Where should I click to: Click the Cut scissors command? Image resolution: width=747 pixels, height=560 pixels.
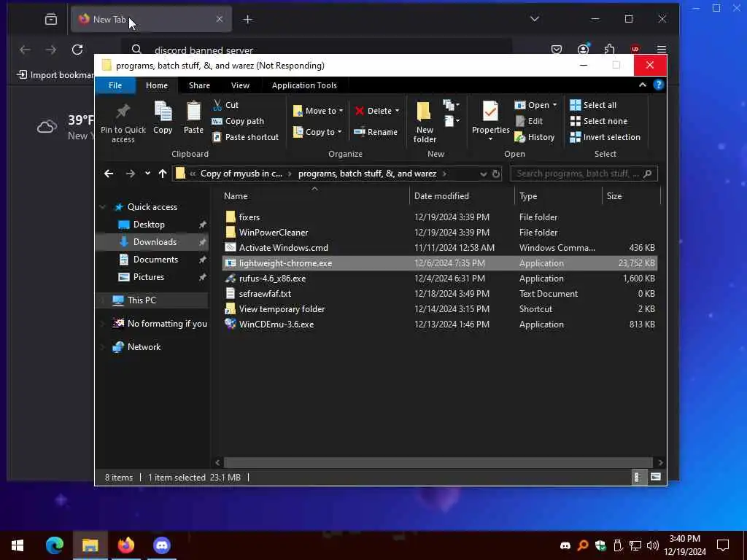click(x=225, y=105)
